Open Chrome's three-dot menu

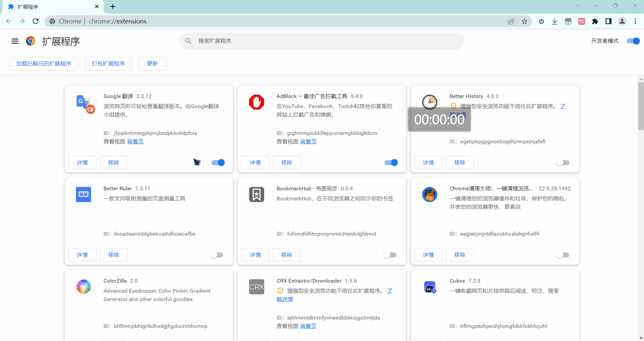635,21
